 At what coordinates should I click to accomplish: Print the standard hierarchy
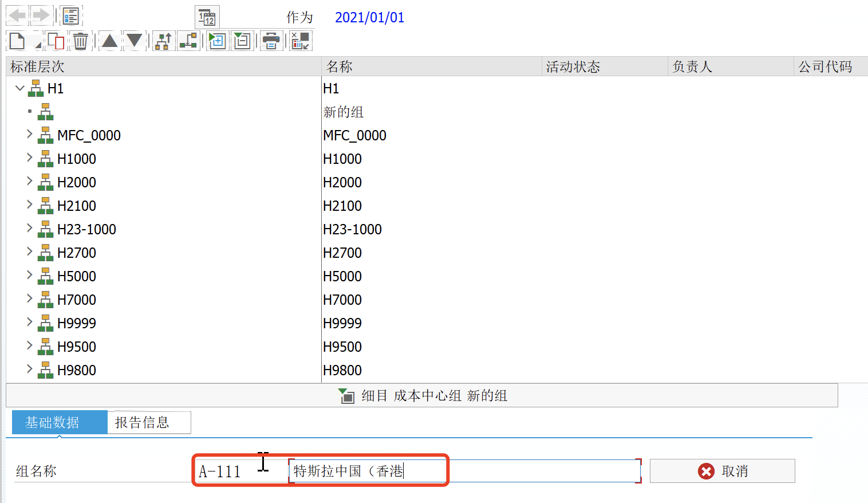[271, 41]
